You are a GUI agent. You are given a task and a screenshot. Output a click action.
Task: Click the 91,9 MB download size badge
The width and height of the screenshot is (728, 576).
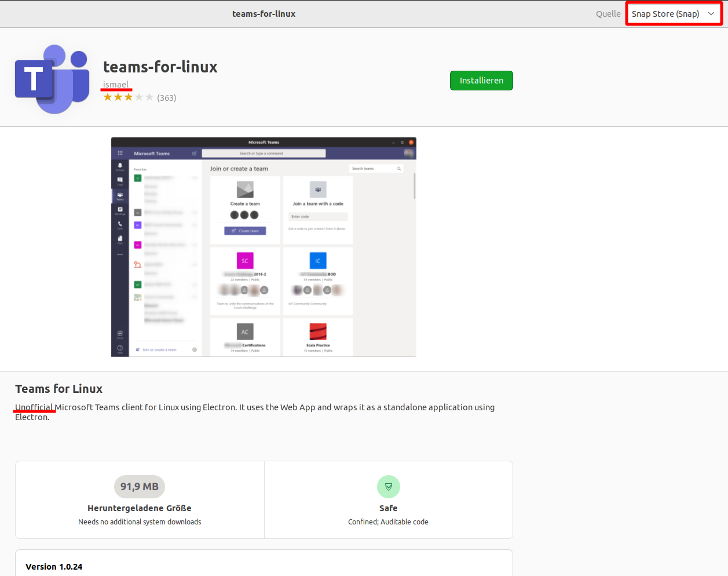tap(140, 487)
